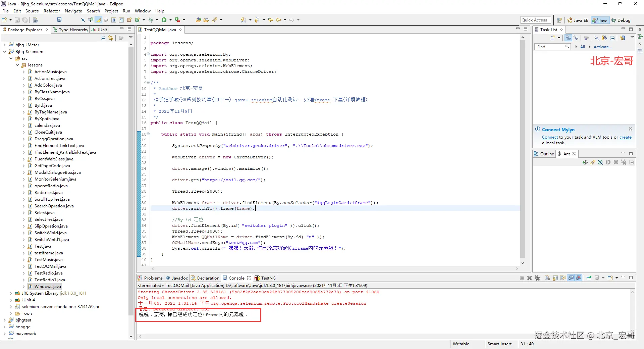Switch to the Problems tab
Image resolution: width=644 pixels, height=349 pixels.
150,278
